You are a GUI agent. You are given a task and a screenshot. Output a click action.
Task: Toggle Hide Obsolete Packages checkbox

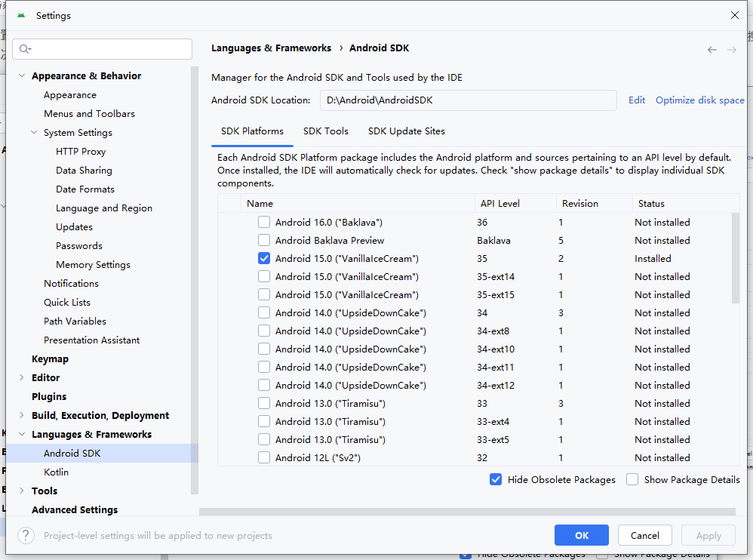tap(496, 479)
